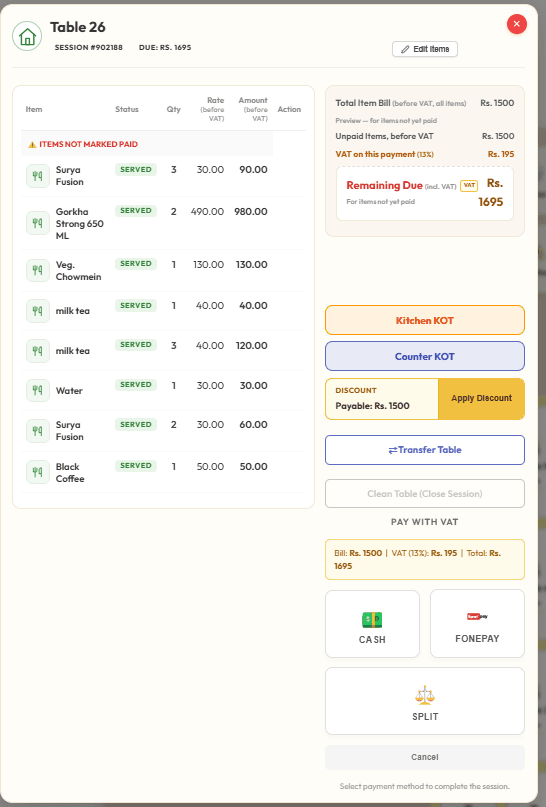The width and height of the screenshot is (546, 807).
Task: Click food icon for Gorkha Strong 650 ML
Action: pyautogui.click(x=38, y=223)
